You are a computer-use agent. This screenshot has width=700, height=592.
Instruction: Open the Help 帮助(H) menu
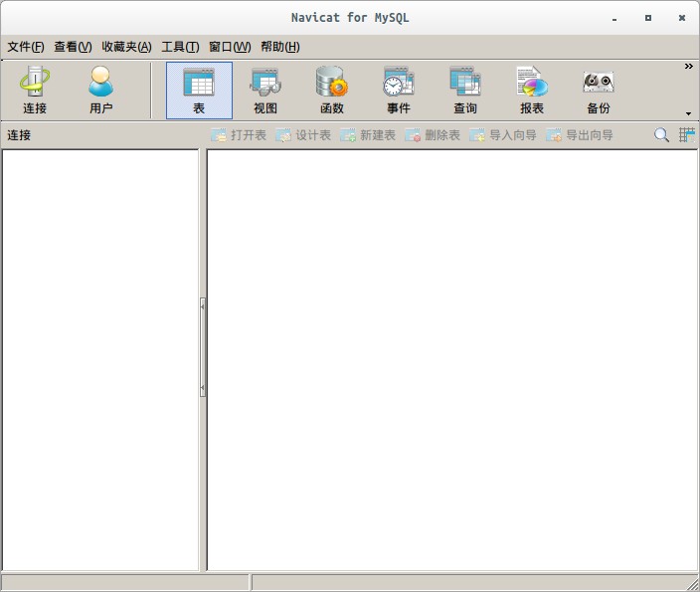pos(280,47)
